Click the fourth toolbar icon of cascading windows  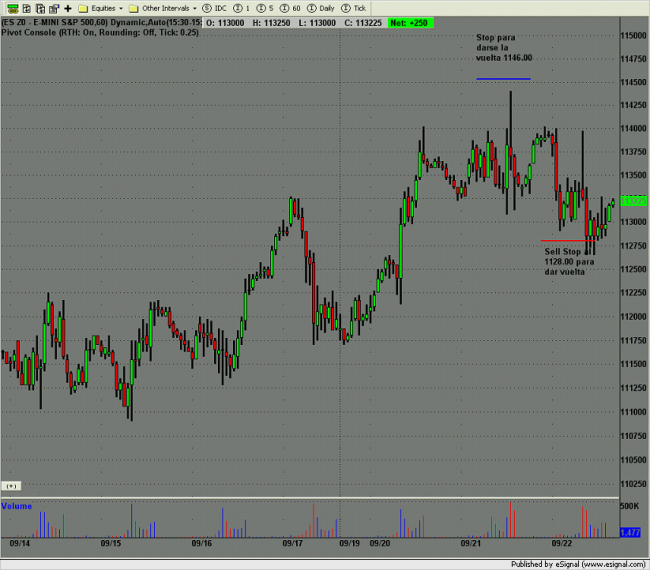[54, 8]
